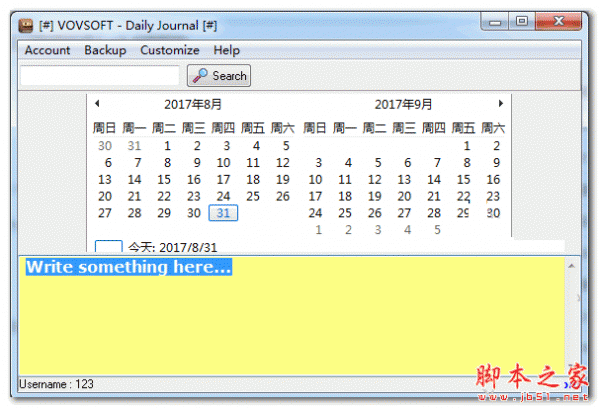Select August 10 in the calendar
The width and height of the screenshot is (600, 408).
[223, 163]
